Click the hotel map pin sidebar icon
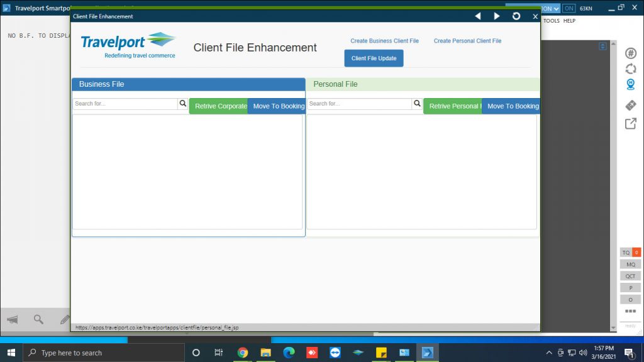Viewport: 644px width, 362px height. click(631, 85)
